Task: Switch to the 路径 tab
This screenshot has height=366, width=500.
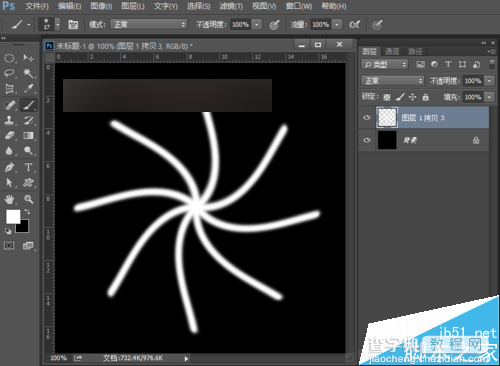Action: (415, 51)
